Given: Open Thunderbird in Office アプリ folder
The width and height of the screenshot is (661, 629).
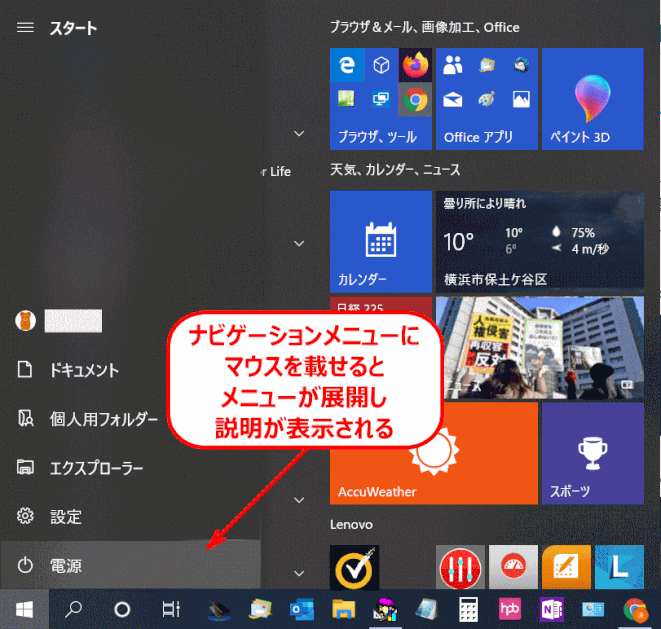Looking at the screenshot, I should [521, 65].
